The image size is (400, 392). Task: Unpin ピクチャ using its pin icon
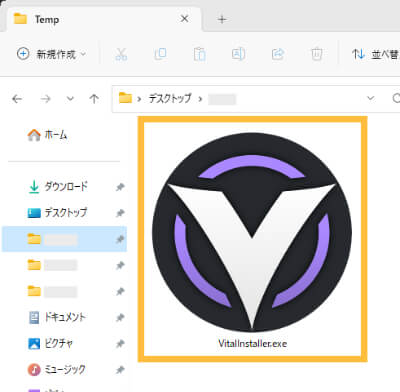(120, 344)
